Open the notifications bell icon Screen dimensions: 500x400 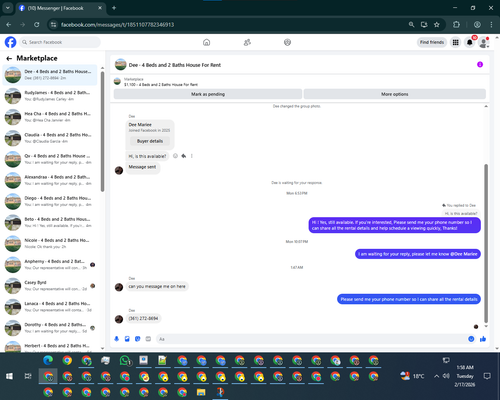click(470, 42)
